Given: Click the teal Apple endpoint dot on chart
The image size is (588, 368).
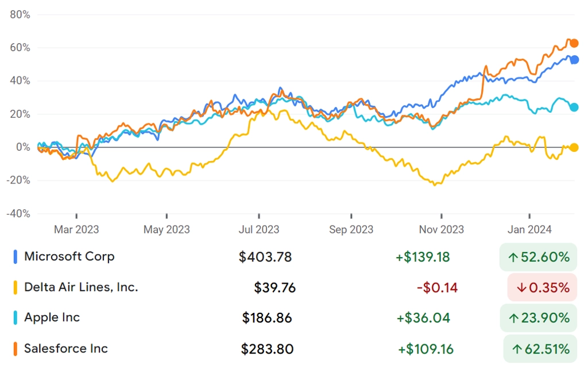Looking at the screenshot, I should 574,108.
